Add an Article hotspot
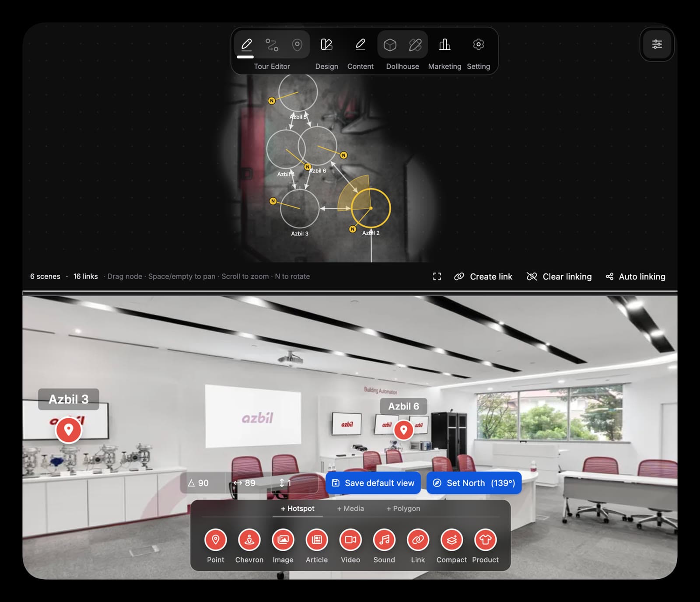The width and height of the screenshot is (700, 602). point(316,540)
